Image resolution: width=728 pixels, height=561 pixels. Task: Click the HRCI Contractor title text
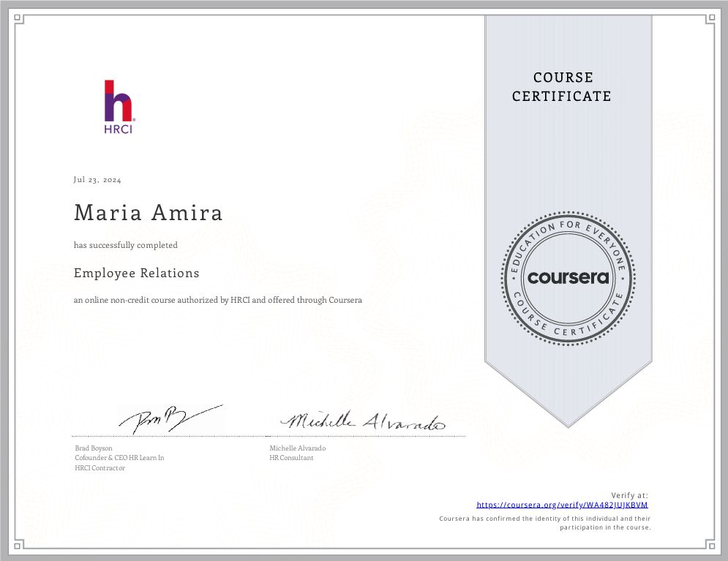point(99,467)
